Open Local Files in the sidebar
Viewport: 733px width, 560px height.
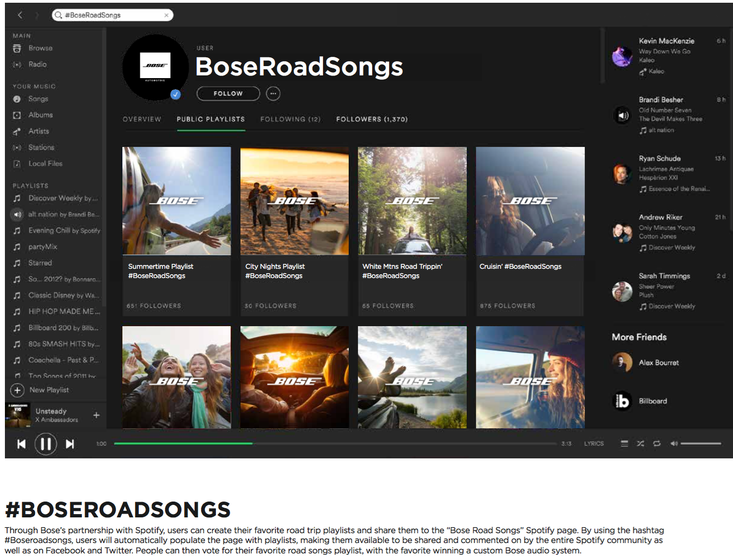(x=45, y=163)
